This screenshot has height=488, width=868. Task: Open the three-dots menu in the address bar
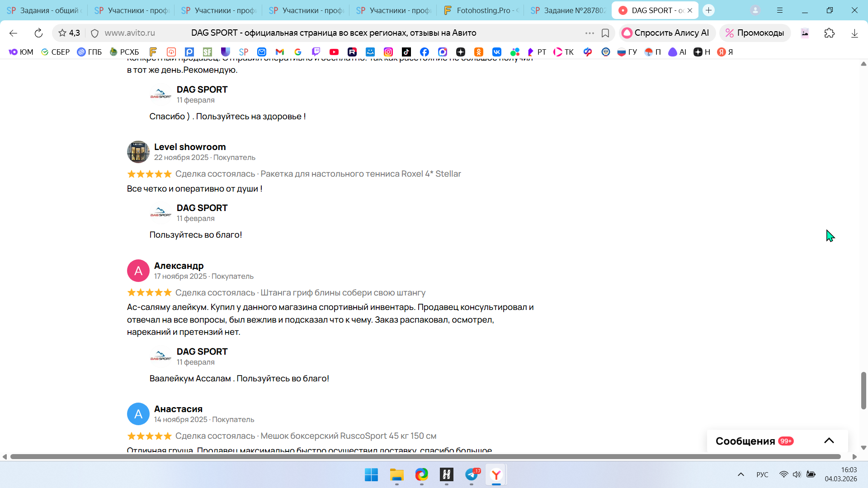[590, 33]
